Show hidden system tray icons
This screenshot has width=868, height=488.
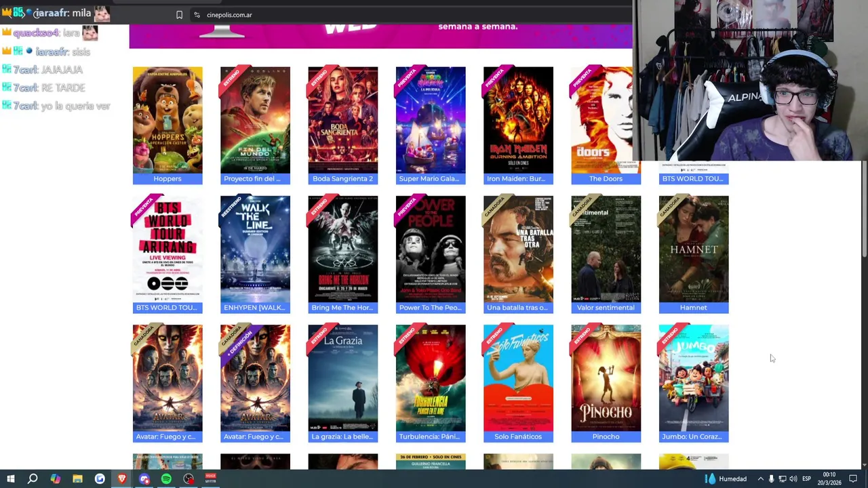760,479
